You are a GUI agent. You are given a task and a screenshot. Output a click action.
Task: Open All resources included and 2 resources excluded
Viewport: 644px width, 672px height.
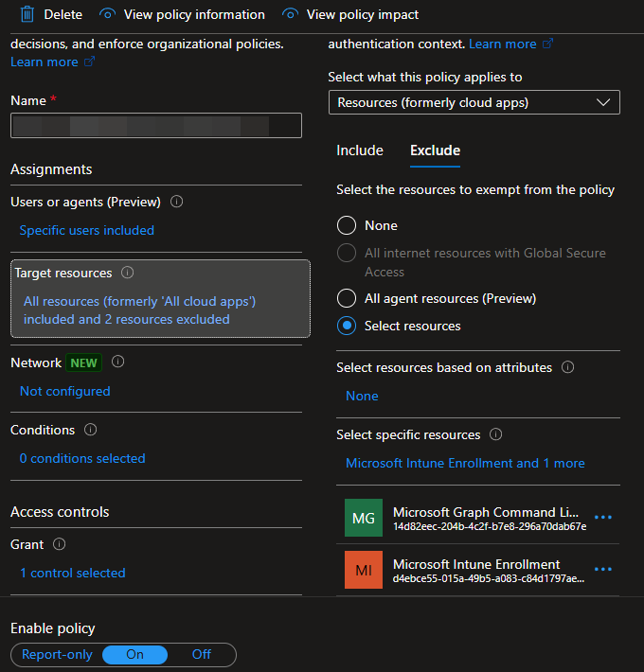tap(139, 310)
